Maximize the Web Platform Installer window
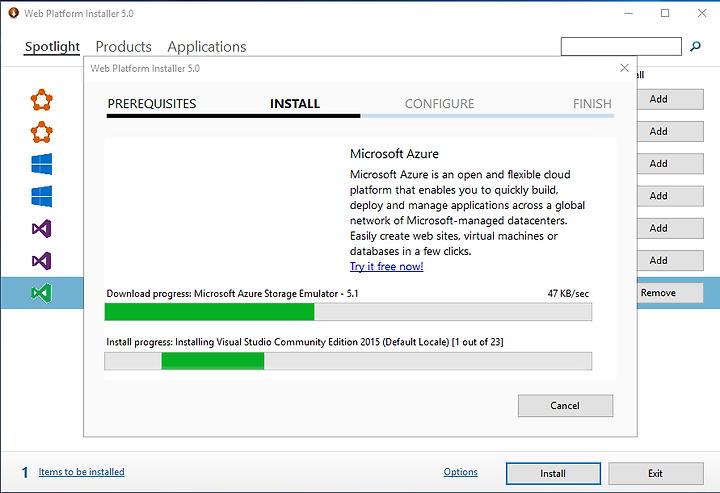 [665, 13]
